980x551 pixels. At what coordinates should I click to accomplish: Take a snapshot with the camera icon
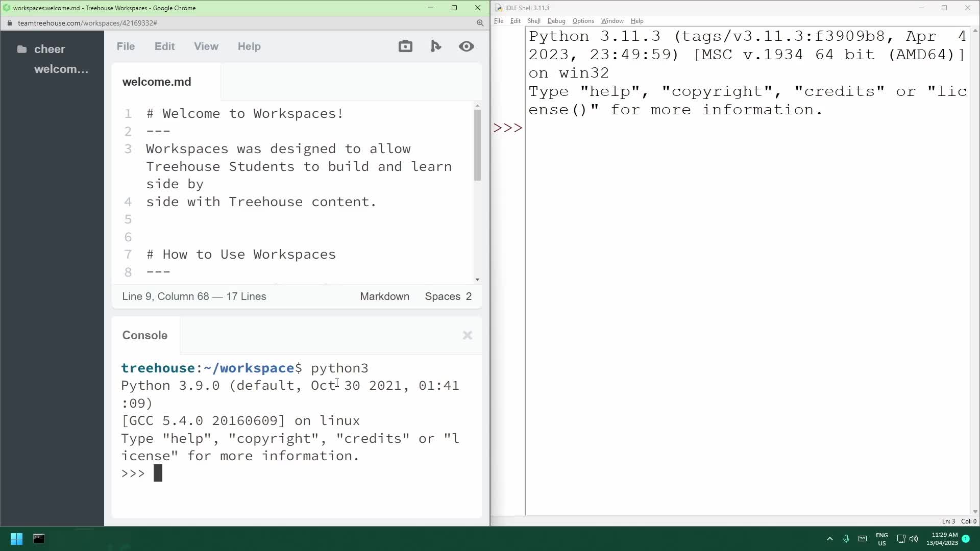tap(406, 46)
